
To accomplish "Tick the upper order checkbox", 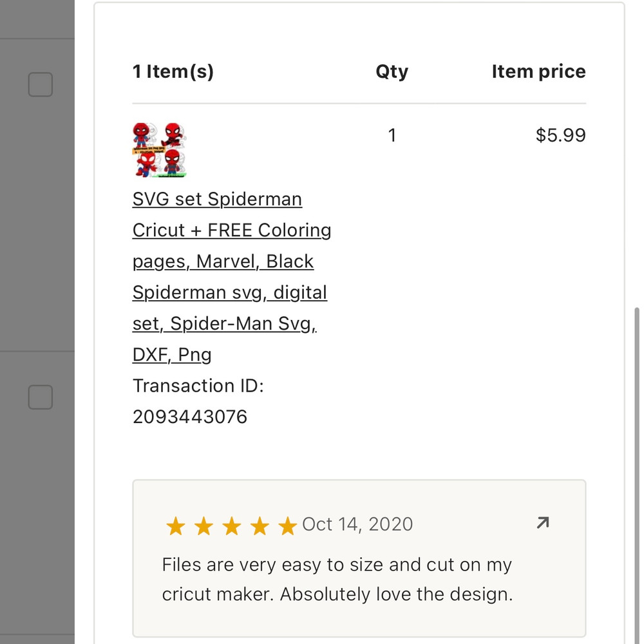I will point(40,84).
